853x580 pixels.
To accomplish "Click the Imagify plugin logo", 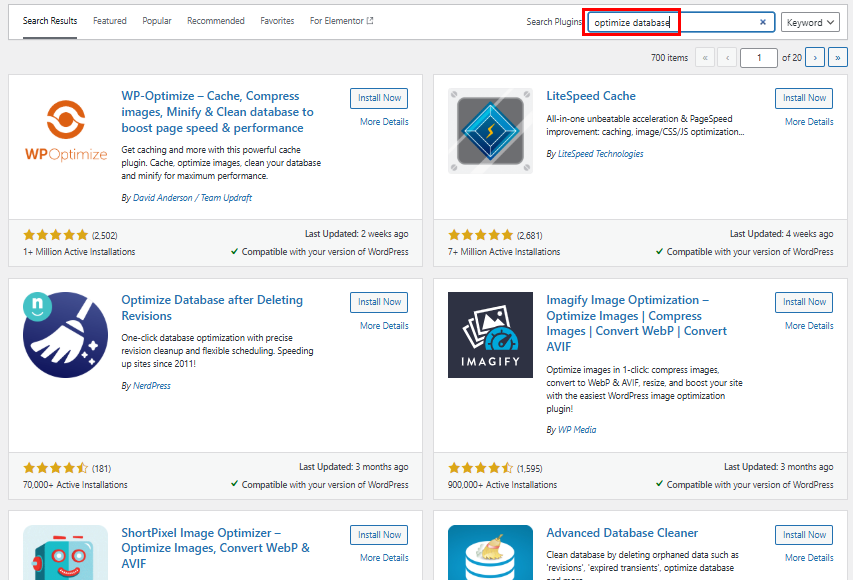I will (x=489, y=334).
